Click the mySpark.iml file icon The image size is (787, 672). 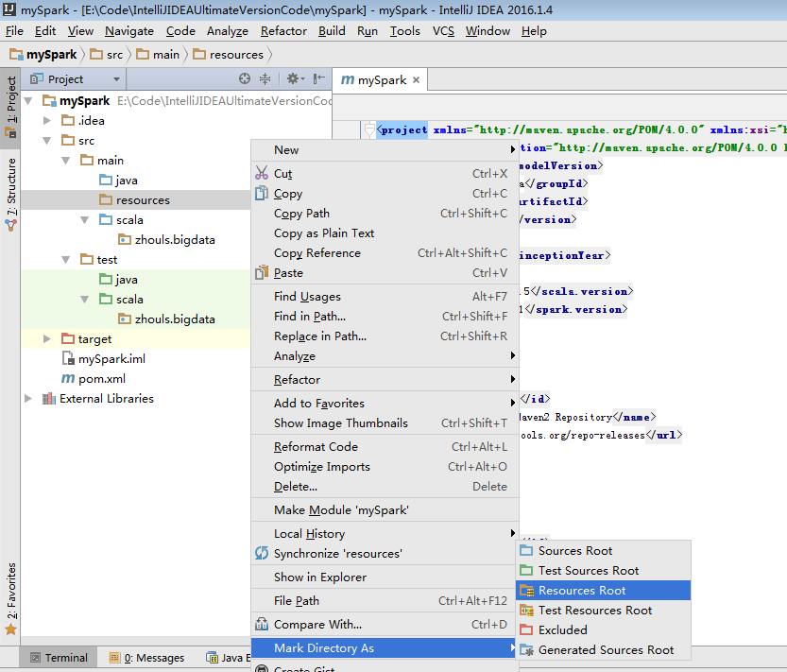(x=68, y=358)
